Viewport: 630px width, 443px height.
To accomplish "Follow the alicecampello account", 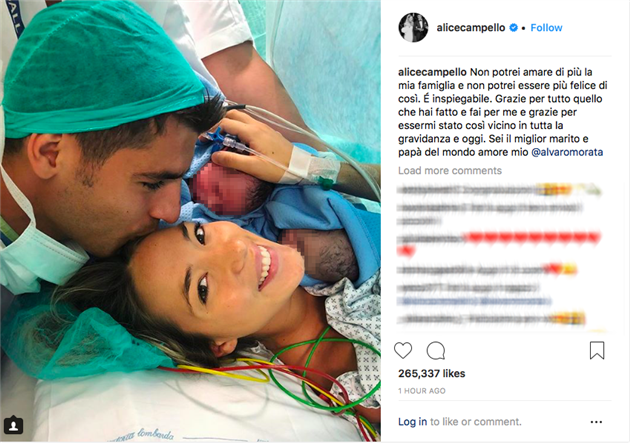I will coord(546,28).
